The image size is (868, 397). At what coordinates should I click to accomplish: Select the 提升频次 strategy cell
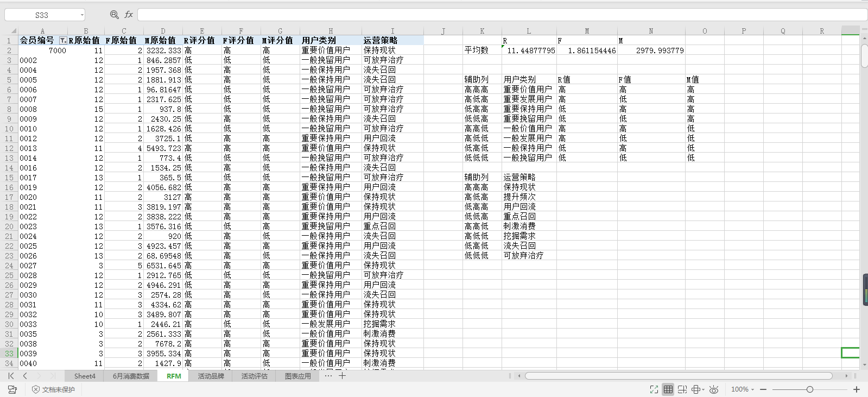point(529,197)
